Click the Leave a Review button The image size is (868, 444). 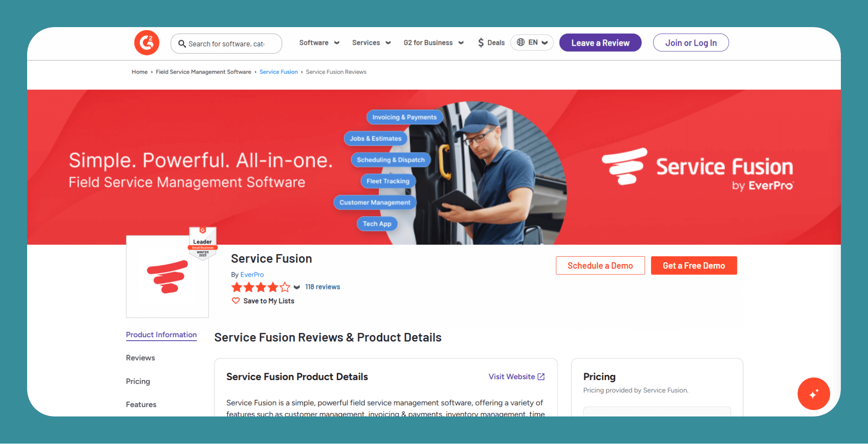(x=600, y=43)
